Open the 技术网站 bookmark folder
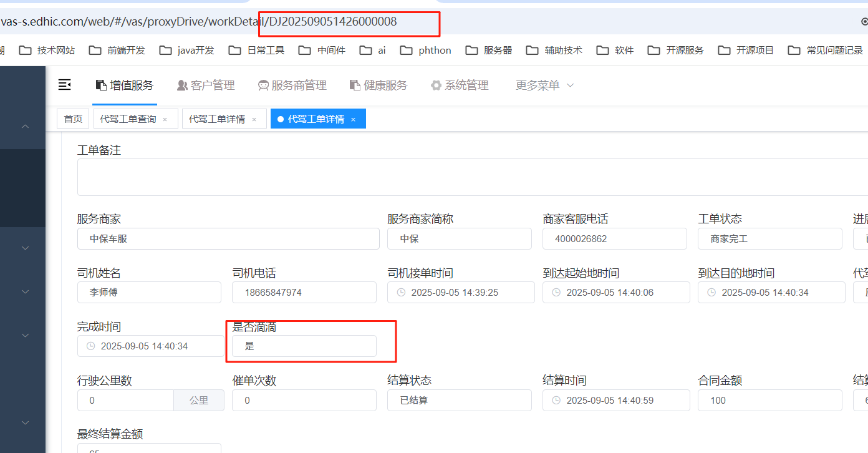Viewport: 868px width, 453px height. coord(47,51)
